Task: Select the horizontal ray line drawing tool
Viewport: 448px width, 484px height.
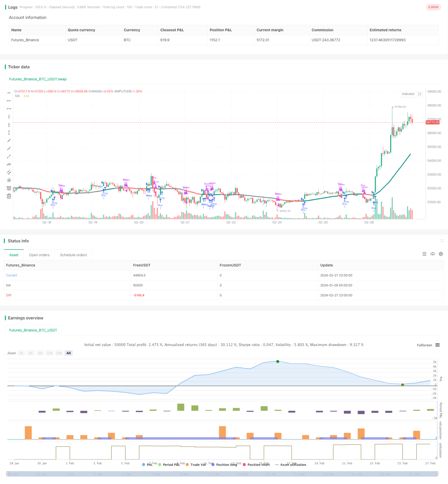Action: pyautogui.click(x=9, y=101)
